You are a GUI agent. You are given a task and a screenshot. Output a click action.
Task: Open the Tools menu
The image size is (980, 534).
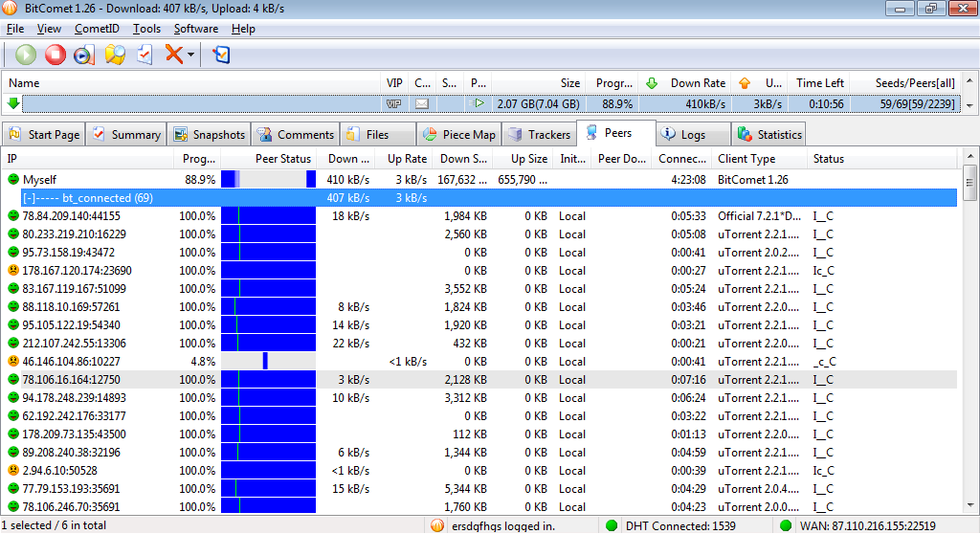146,29
